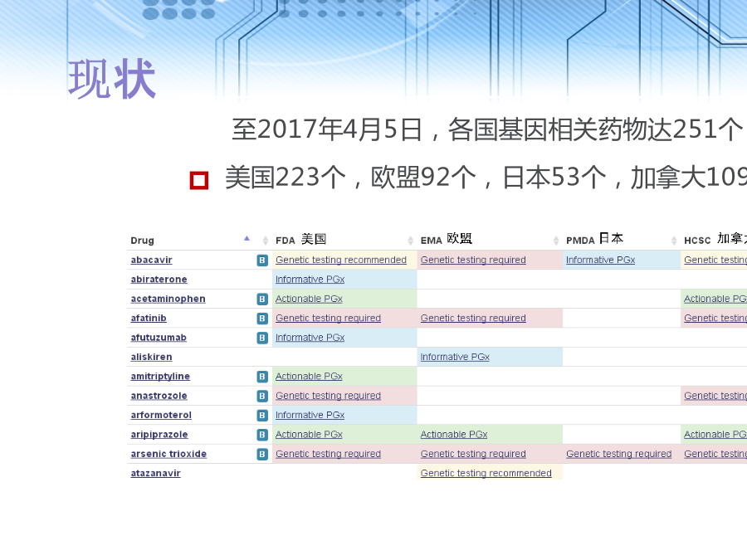Open acetaminophen's HCSC Actionable PGx link
The image size is (747, 560).
point(715,299)
